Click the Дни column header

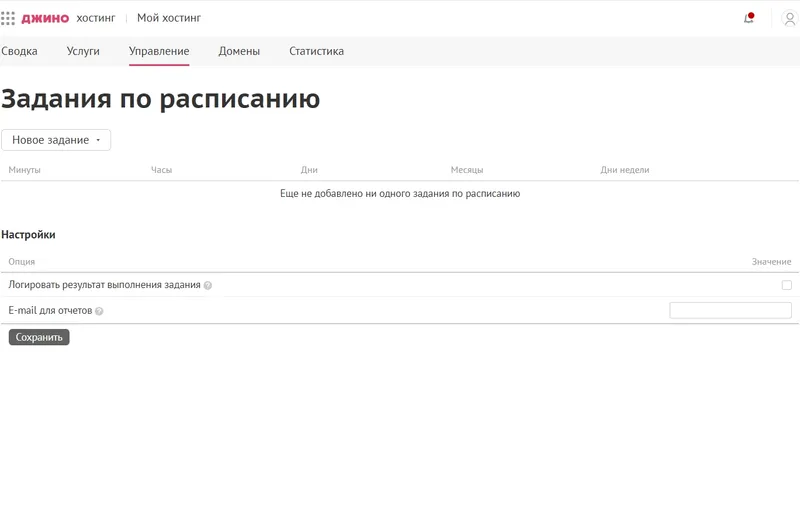pyautogui.click(x=309, y=170)
